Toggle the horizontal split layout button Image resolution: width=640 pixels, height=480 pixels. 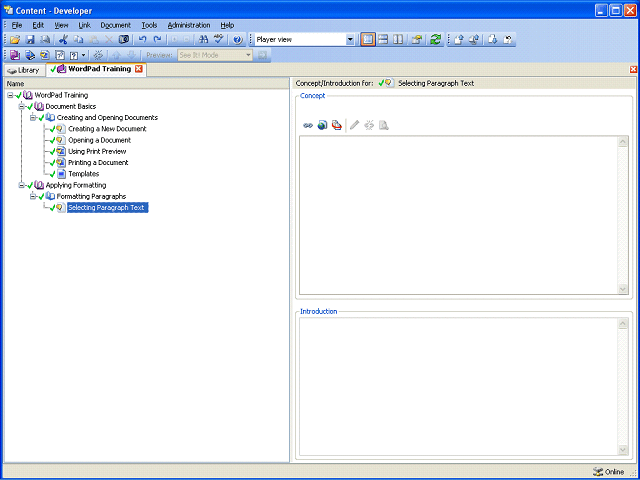pyautogui.click(x=383, y=40)
